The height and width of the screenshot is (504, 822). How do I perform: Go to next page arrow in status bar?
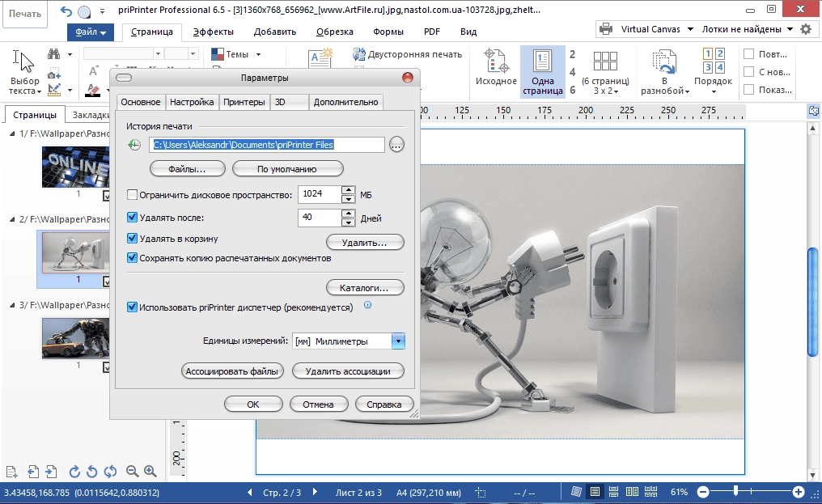click(x=315, y=492)
